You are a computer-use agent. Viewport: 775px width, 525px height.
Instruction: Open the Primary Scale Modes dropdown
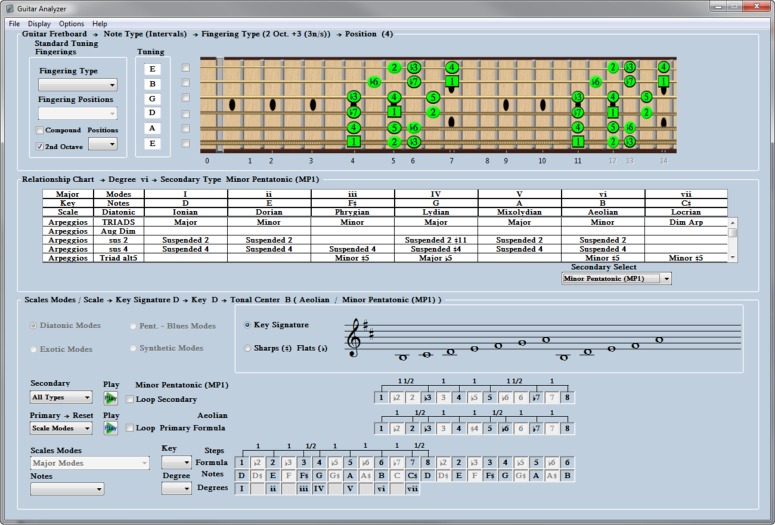click(61, 428)
